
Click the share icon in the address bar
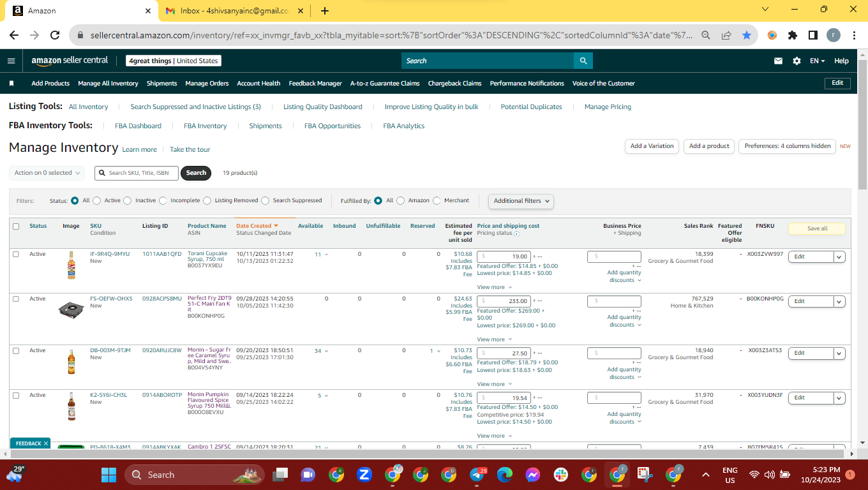[x=726, y=36]
